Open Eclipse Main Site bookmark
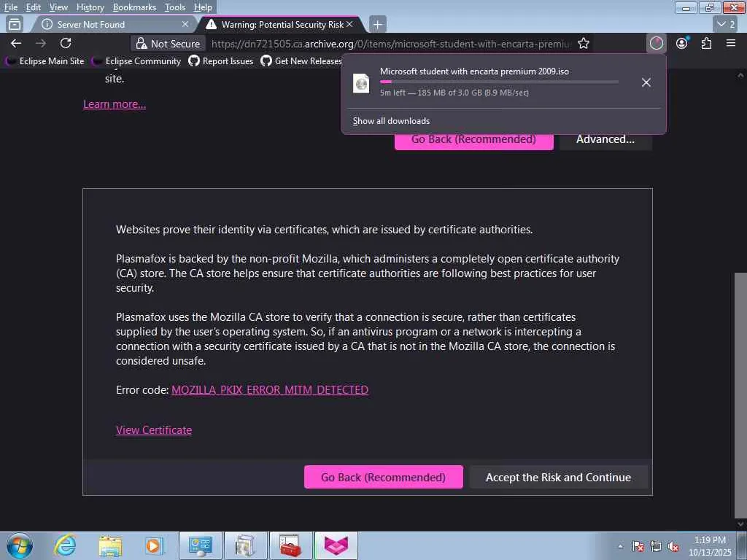Viewport: 747px width, 560px height. [46, 61]
